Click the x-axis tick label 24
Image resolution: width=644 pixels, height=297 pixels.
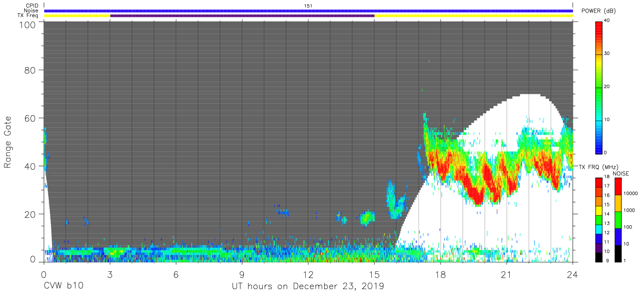[x=572, y=274]
